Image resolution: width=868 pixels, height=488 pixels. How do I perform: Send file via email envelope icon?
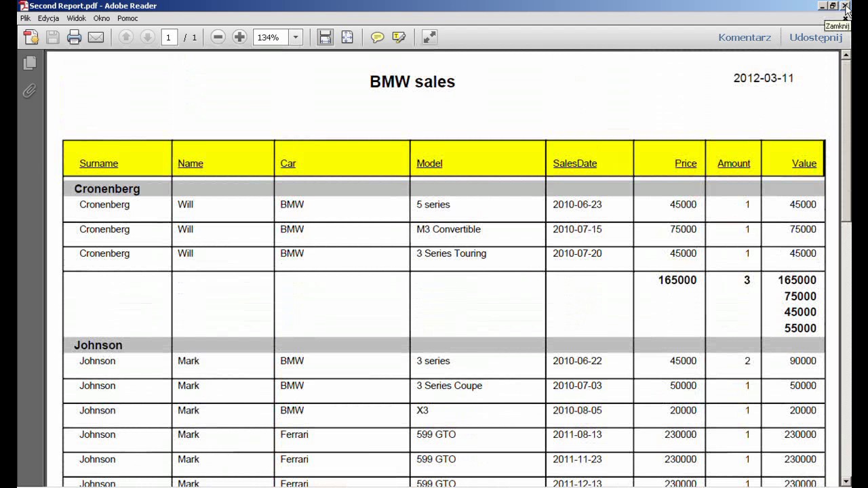[96, 37]
